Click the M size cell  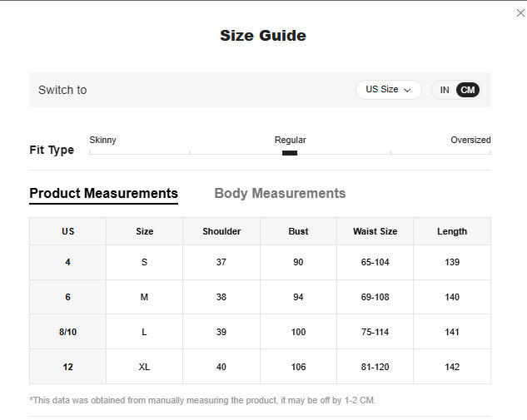144,297
